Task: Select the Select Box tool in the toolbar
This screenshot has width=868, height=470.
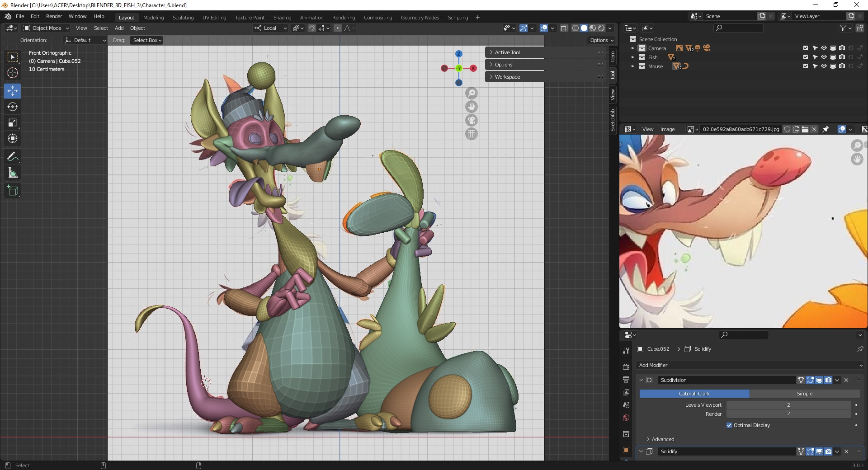Action: pyautogui.click(x=13, y=57)
